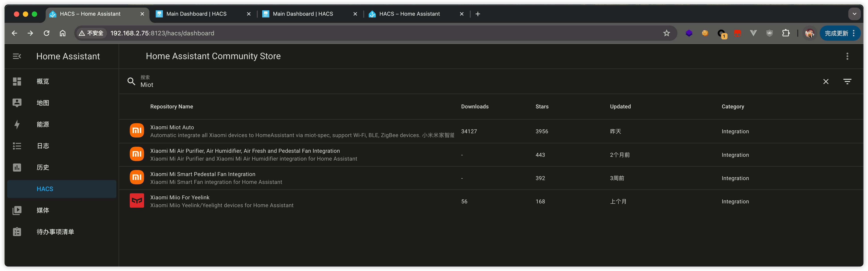Image resolution: width=868 pixels, height=271 pixels.
Task: Sort list by Stars column header
Action: (x=542, y=107)
